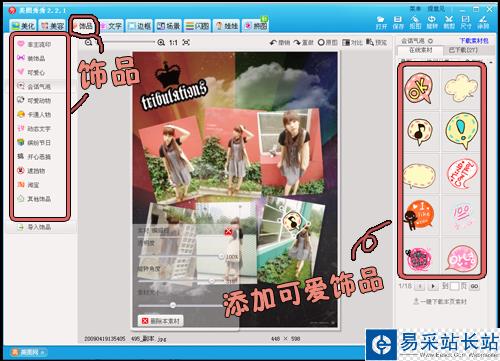Click the zoom in magnifier icon
The image size is (500, 361).
click(x=161, y=42)
